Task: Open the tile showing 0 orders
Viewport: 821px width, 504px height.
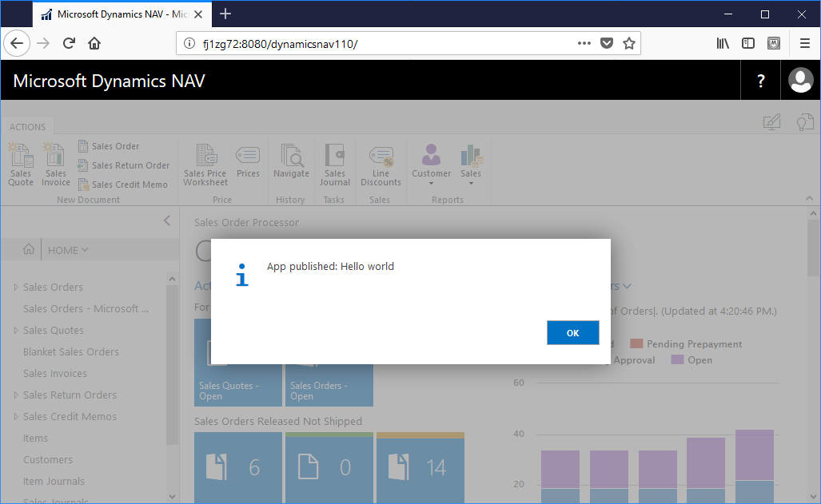Action: pyautogui.click(x=329, y=468)
